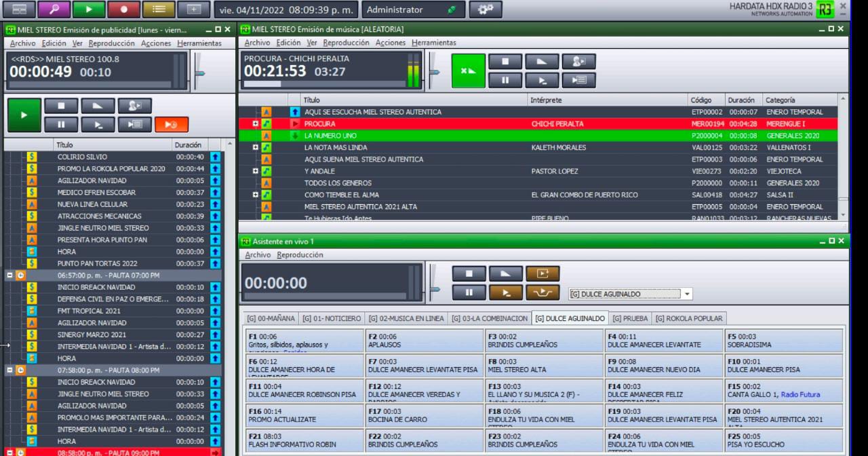The image size is (868, 456).
Task: Click the yellow list icon in top toolbar
Action: click(159, 10)
